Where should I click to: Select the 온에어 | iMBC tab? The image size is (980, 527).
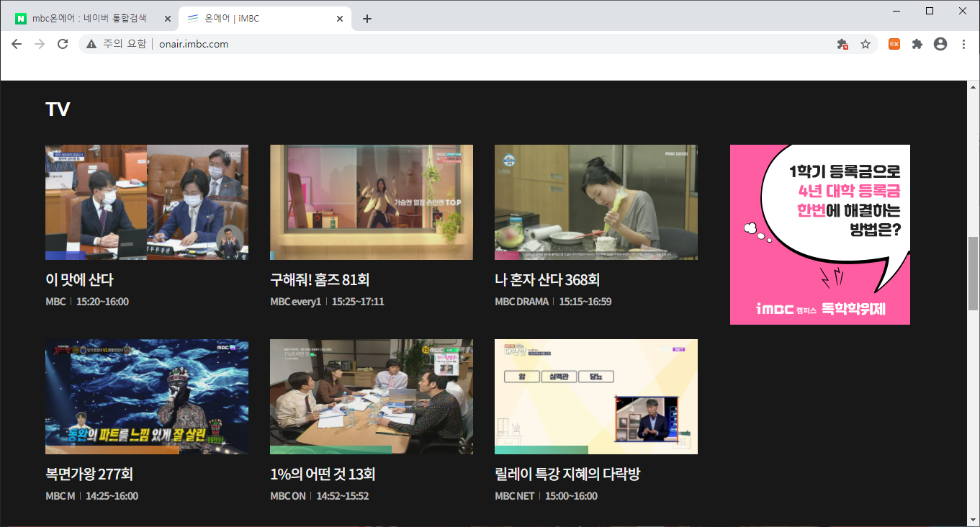(x=265, y=19)
